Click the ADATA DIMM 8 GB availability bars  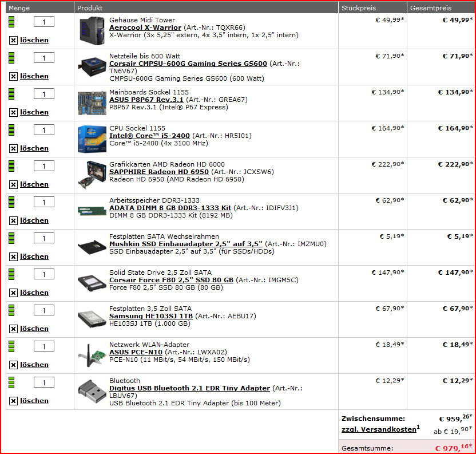[x=11, y=202]
